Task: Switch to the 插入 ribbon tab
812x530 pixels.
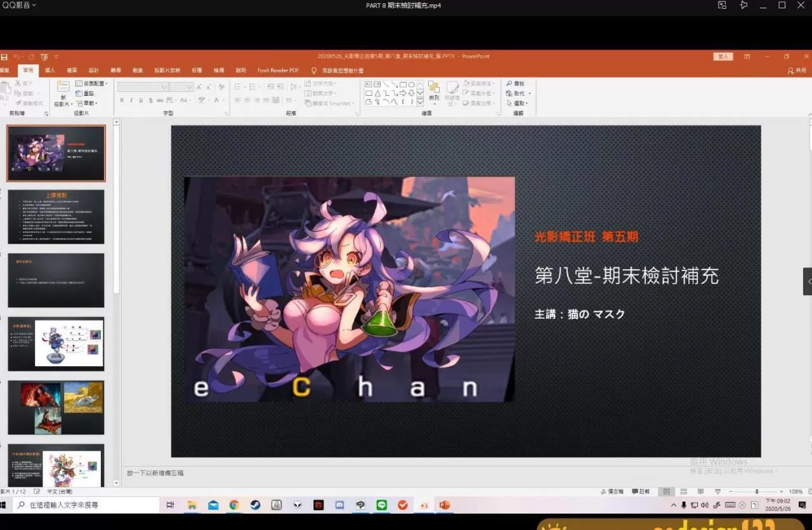Action: pyautogui.click(x=49, y=70)
